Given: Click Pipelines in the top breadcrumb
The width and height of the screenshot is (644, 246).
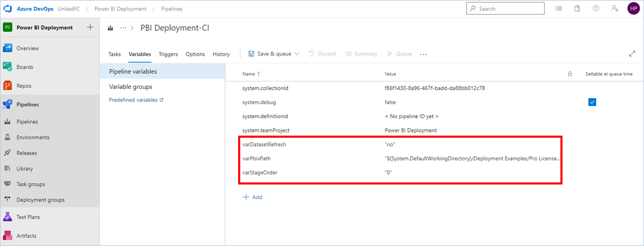Looking at the screenshot, I should 171,9.
